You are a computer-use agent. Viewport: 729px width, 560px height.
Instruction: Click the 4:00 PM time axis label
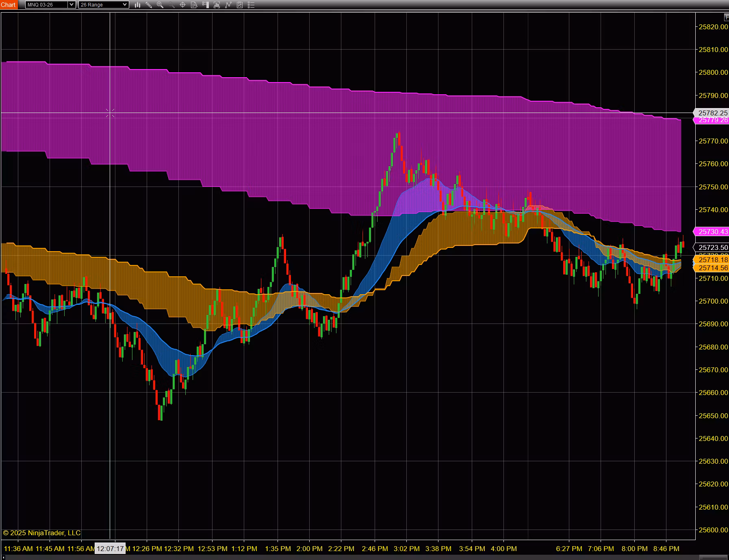coord(504,549)
